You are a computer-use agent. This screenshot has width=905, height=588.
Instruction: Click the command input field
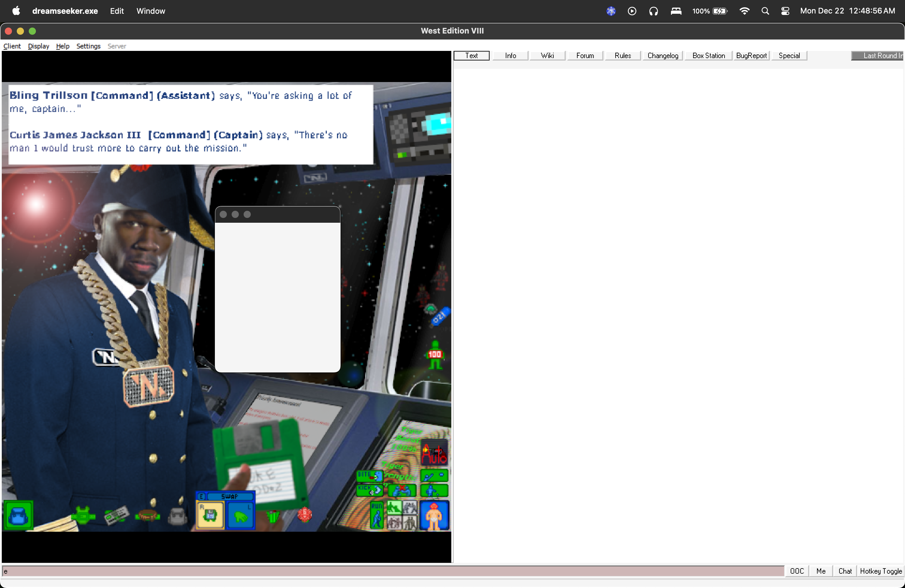click(x=392, y=571)
